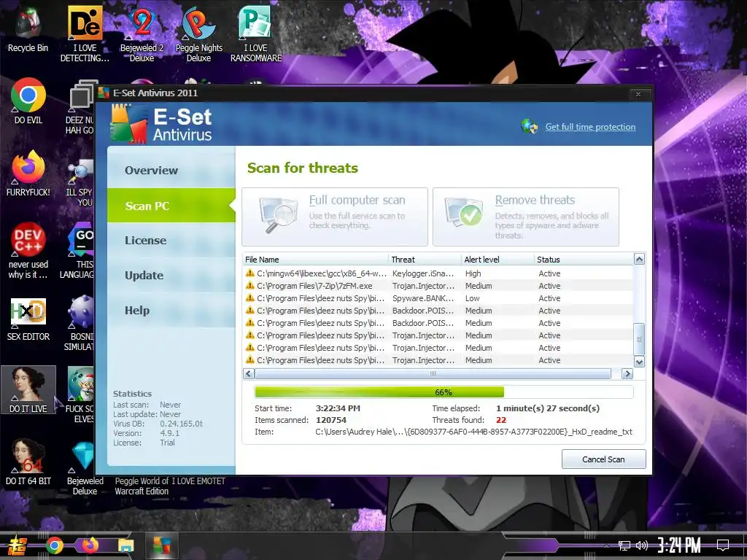The image size is (747, 560).
Task: Select the DO IT LIVE desktop icon
Action: [28, 389]
